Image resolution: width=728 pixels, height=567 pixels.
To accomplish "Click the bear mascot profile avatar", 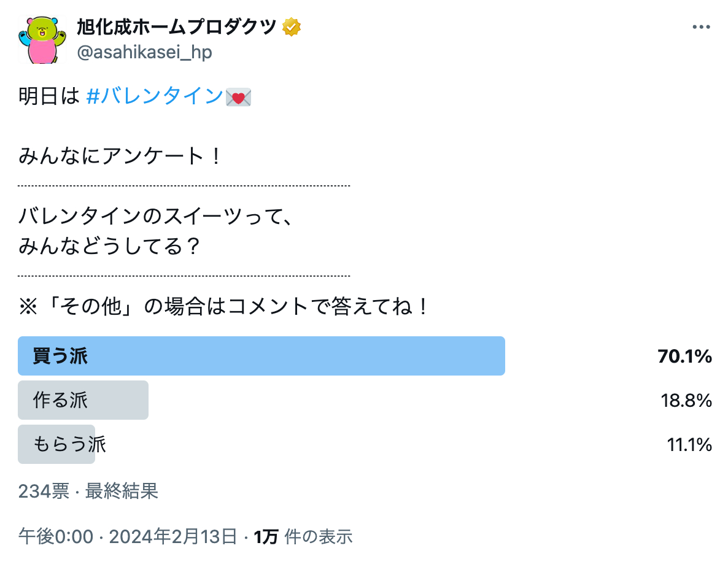I will click(42, 39).
